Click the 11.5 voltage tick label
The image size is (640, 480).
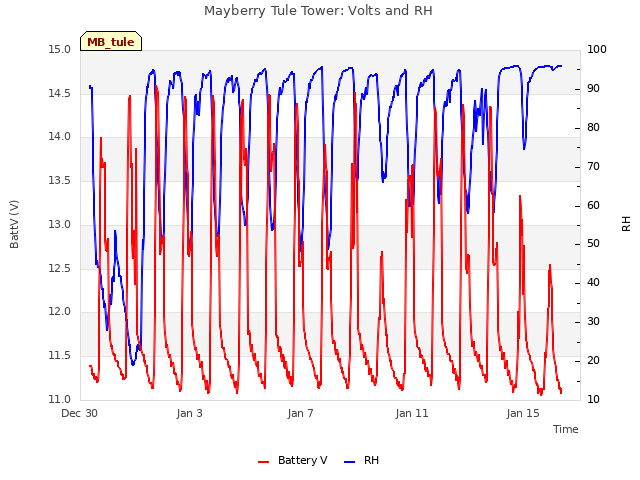click(x=60, y=356)
